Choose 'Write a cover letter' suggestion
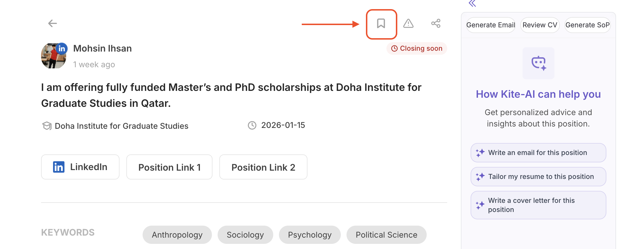This screenshot has height=249, width=644. (x=538, y=205)
